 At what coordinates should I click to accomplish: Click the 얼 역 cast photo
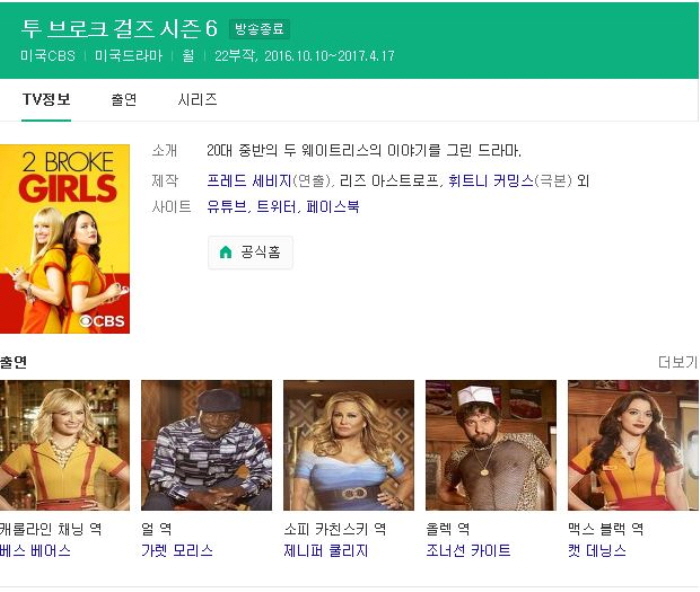[206, 445]
